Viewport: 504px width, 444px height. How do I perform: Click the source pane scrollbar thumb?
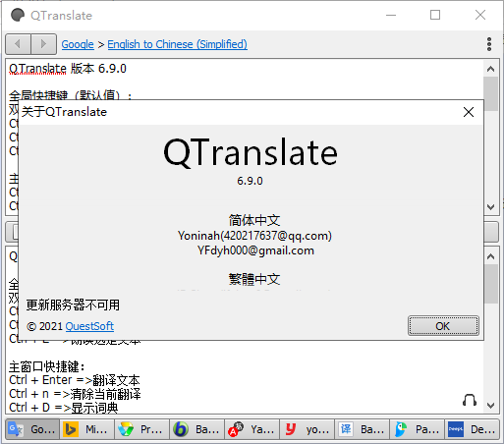tap(490, 93)
